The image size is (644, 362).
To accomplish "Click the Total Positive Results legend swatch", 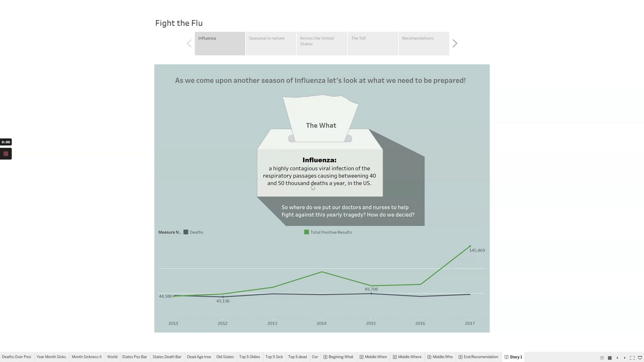I will (x=306, y=232).
